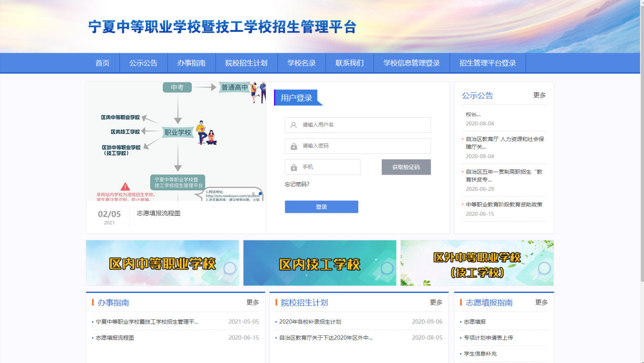Open the 中等职业教育阶段教育资助政策 notice
Viewport: 644px width, 363px height.
click(504, 205)
